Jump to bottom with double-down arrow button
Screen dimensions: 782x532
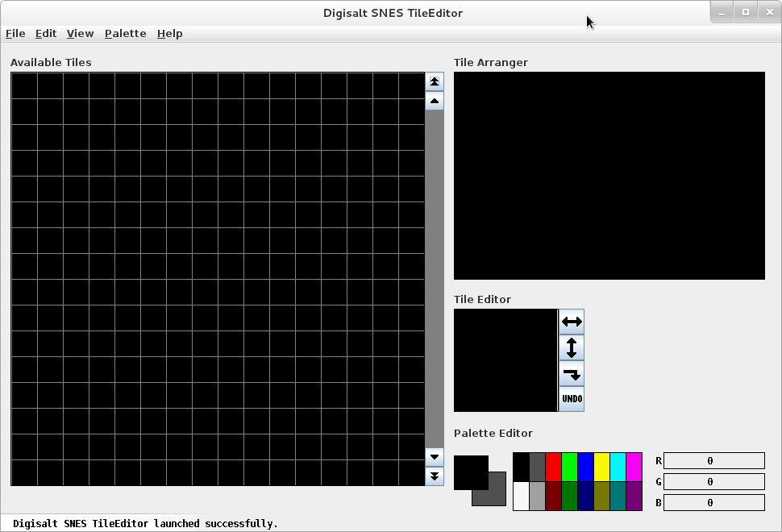pyautogui.click(x=435, y=476)
